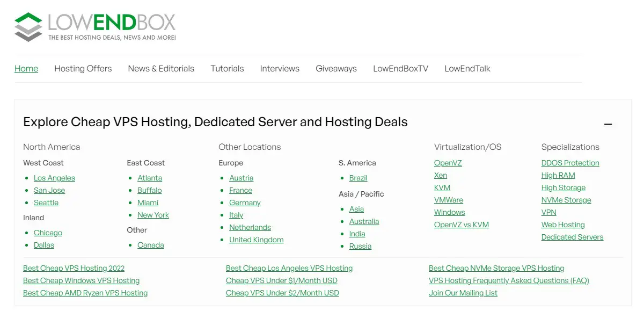This screenshot has width=644, height=318.
Task: Go to LowEndTalk
Action: (x=467, y=69)
